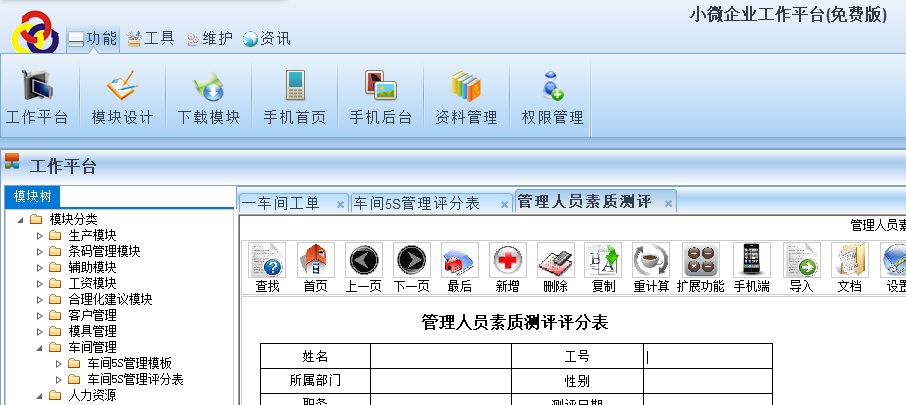Expand the 客户管理 tree node

tap(39, 315)
